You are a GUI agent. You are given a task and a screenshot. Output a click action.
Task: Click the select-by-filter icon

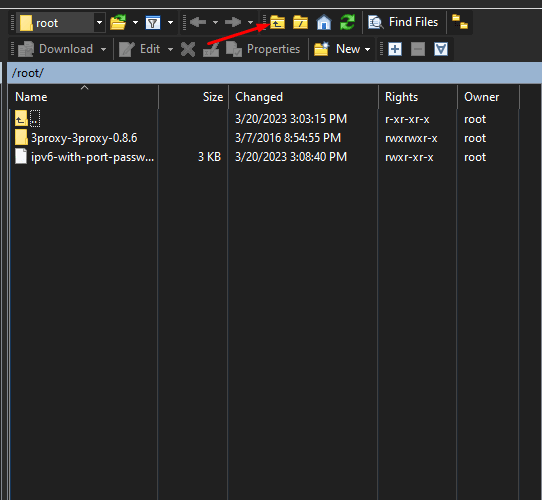point(441,49)
